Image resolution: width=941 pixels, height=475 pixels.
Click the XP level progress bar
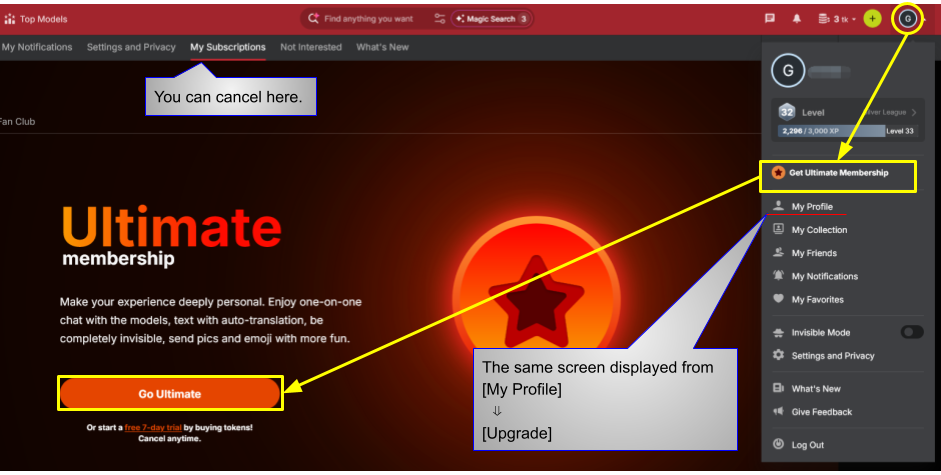[x=848, y=131]
